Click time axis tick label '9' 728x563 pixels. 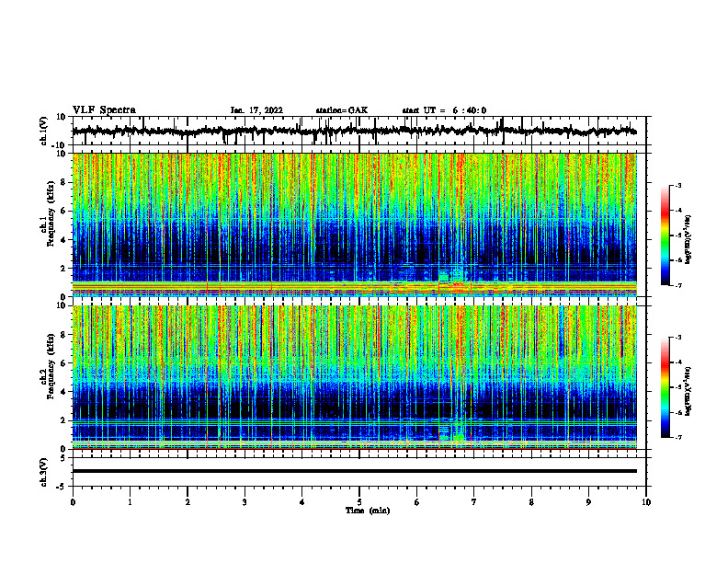588,502
